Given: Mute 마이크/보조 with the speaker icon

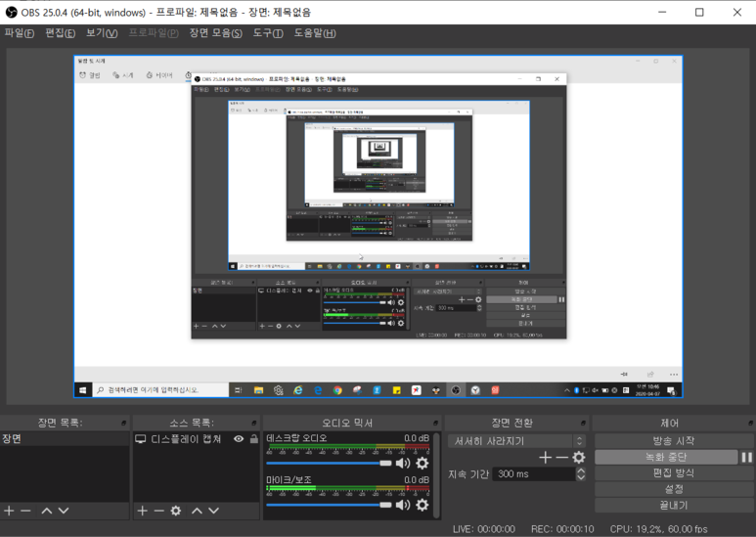Looking at the screenshot, I should click(x=403, y=505).
